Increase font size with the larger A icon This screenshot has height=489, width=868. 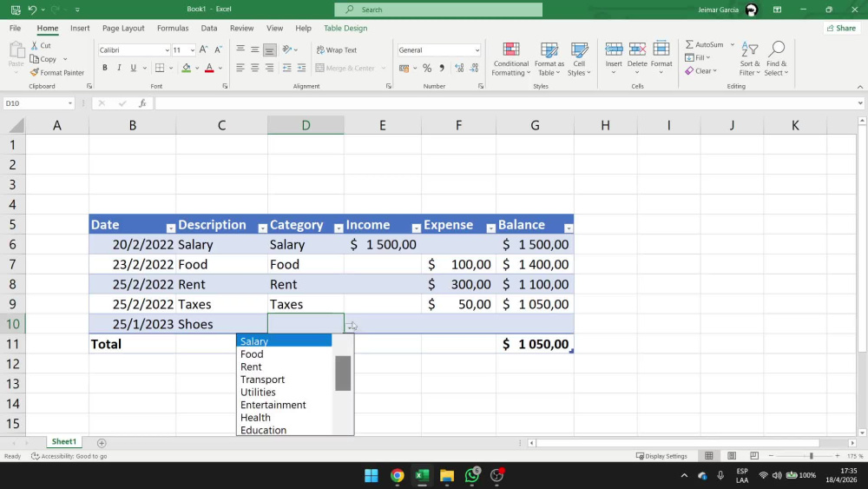click(204, 50)
